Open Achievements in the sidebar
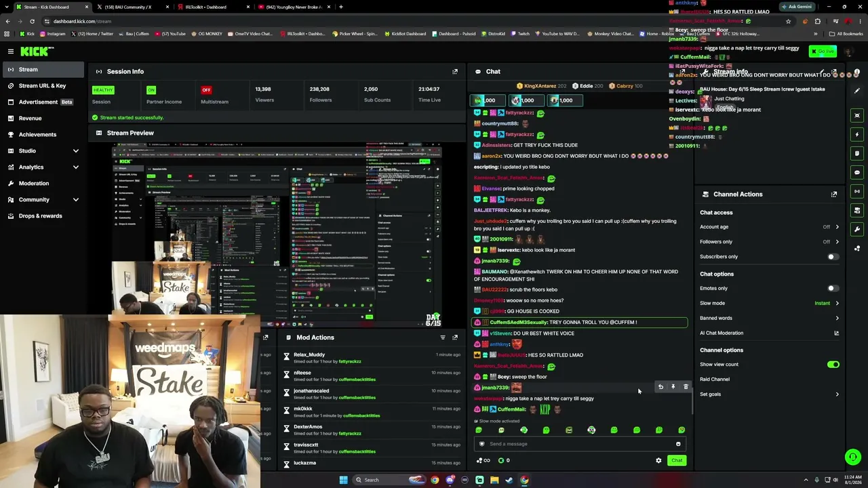Image resolution: width=868 pixels, height=488 pixels. (42, 134)
